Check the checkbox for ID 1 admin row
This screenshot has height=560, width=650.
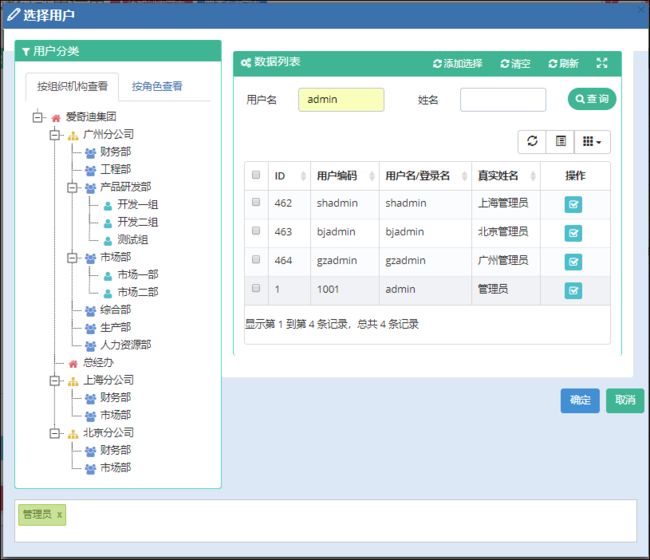click(256, 288)
